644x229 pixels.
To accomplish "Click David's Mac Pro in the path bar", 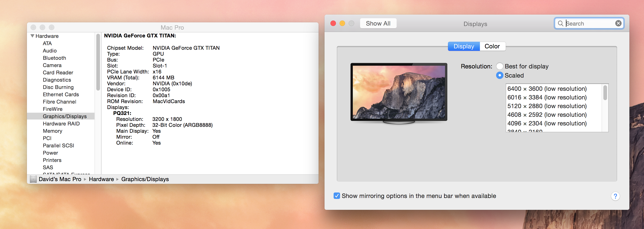I will coord(60,179).
